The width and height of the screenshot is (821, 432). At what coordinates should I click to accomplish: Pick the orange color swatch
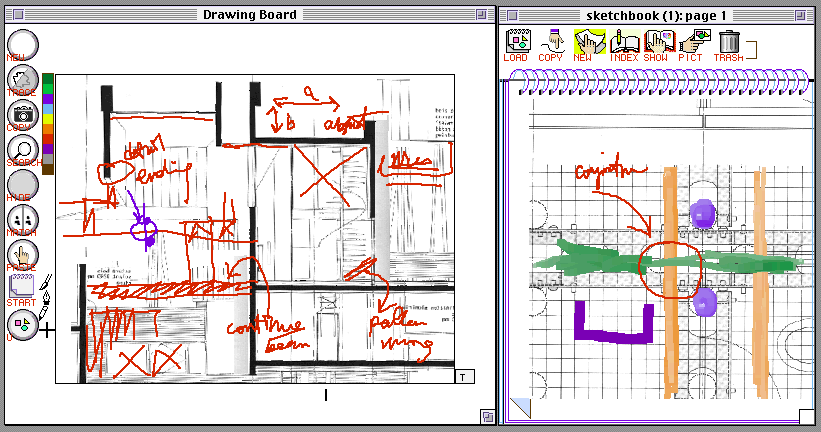[48, 129]
